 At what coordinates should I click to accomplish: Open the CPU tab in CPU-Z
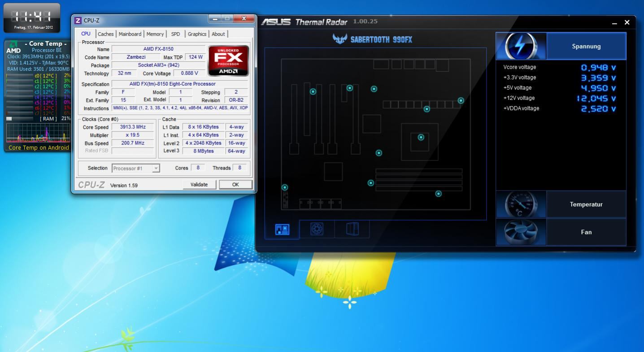click(x=86, y=34)
